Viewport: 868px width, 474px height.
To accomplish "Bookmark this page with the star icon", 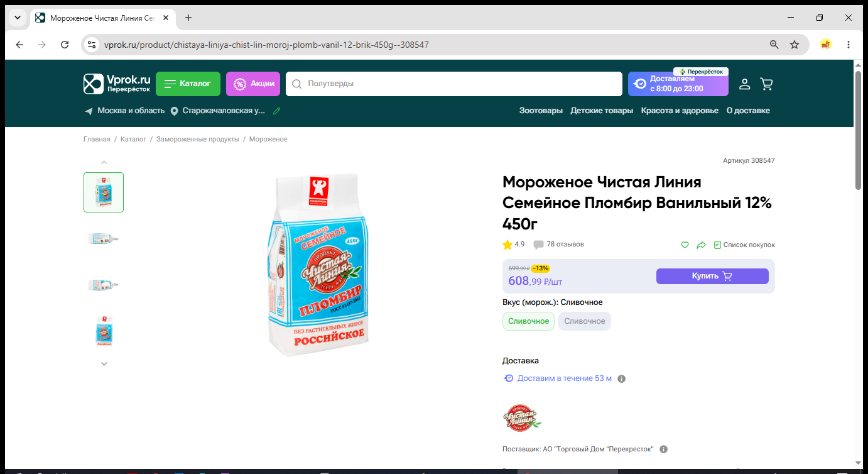I will (x=795, y=45).
